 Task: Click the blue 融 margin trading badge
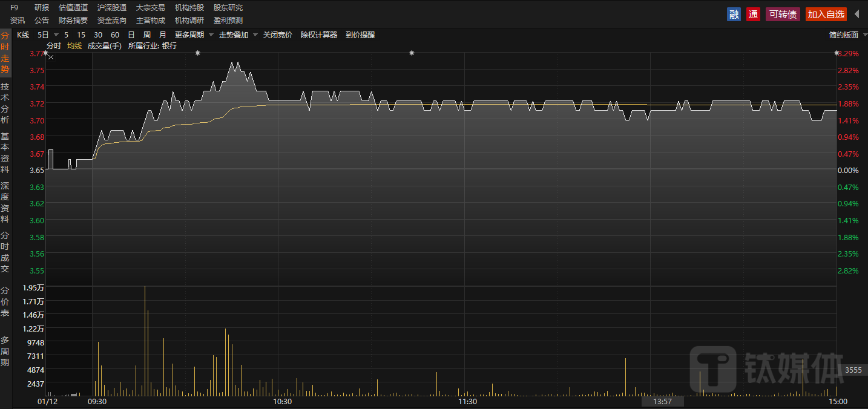pyautogui.click(x=734, y=15)
